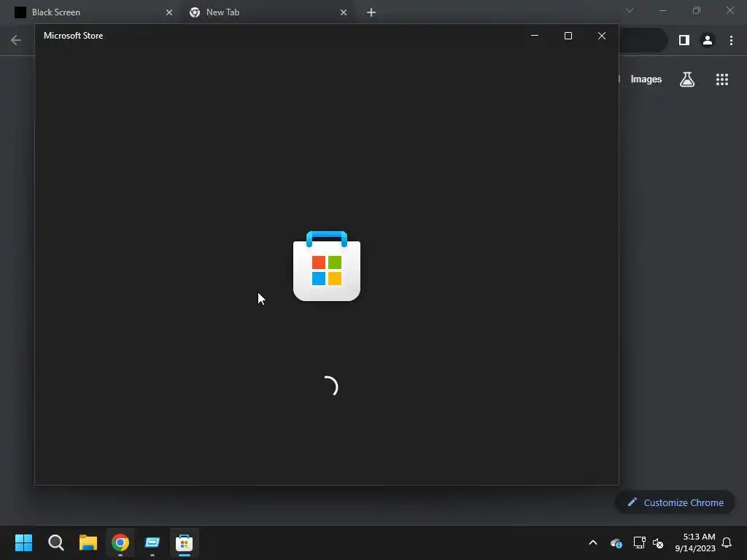Viewport: 747px width, 560px height.
Task: Restore down the Chrome window
Action: 697,10
